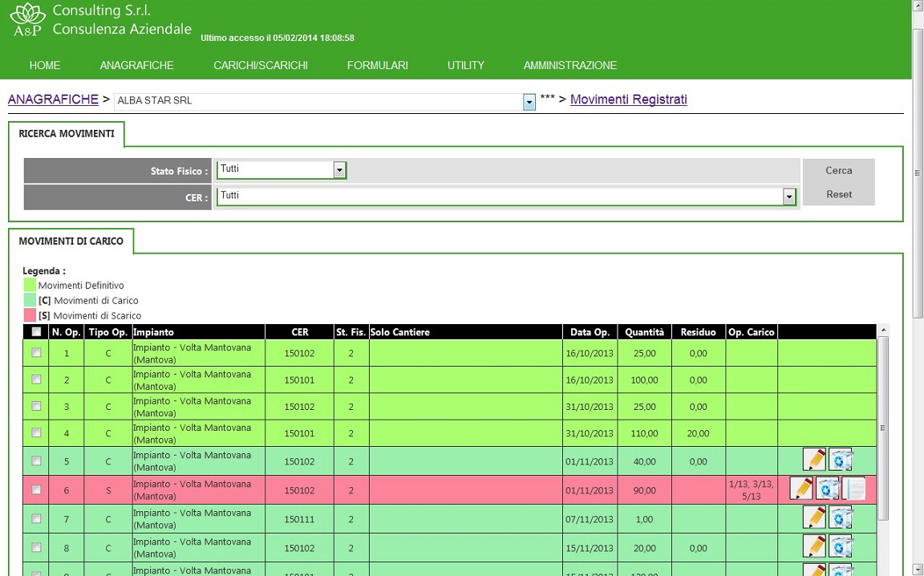Image resolution: width=924 pixels, height=576 pixels.
Task: Go to HOME in the navigation bar
Action: click(45, 66)
